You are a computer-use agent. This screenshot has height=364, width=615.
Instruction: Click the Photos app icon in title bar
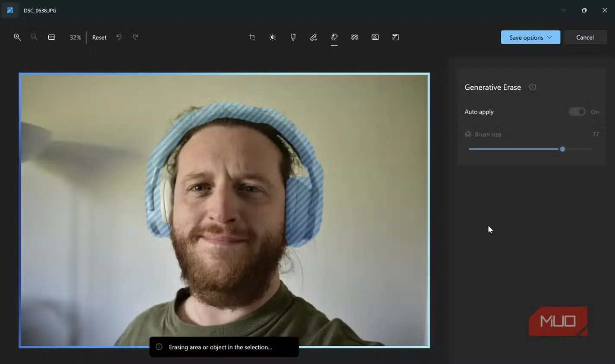tap(10, 10)
